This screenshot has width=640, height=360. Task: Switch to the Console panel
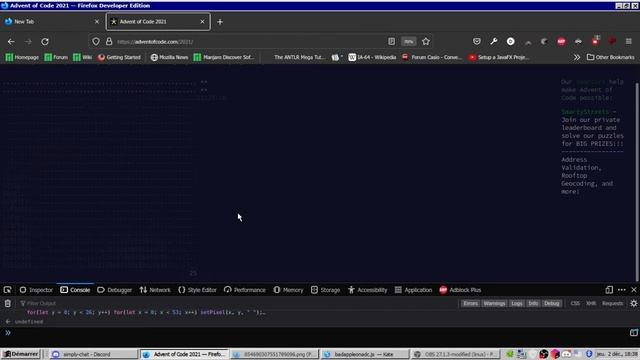[x=75, y=290]
